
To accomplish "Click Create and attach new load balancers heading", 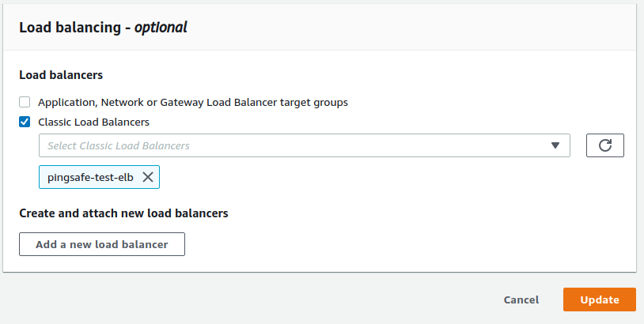I will (x=123, y=213).
